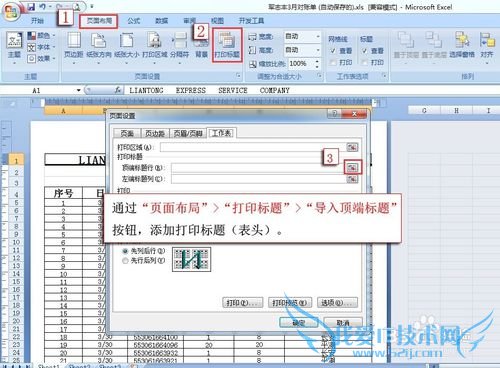This screenshot has height=368, width=500.
Task: Open the 对齐 align menu
Action: (487, 47)
